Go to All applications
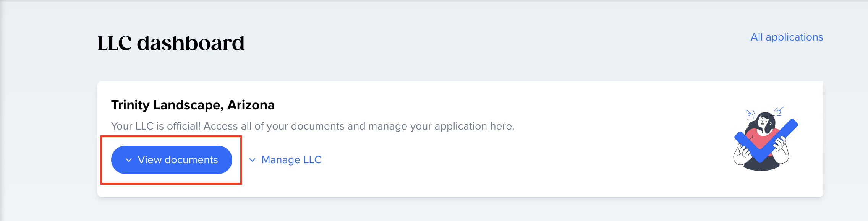 click(787, 37)
